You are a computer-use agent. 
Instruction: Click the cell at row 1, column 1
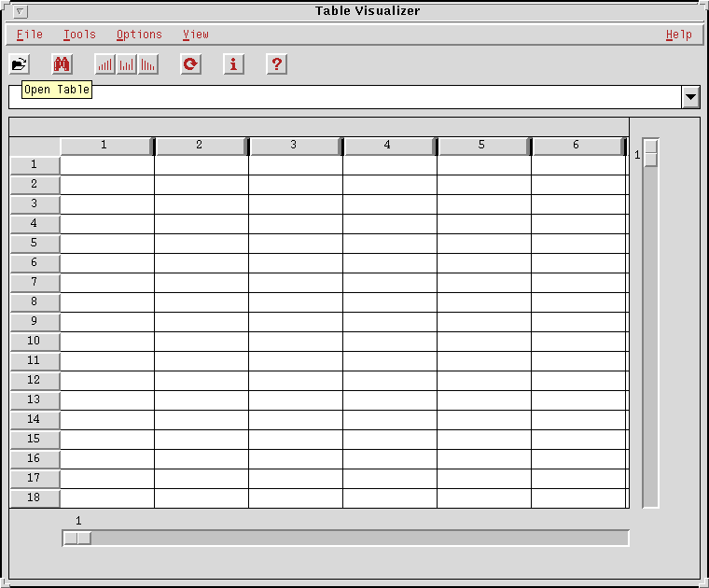pos(107,165)
